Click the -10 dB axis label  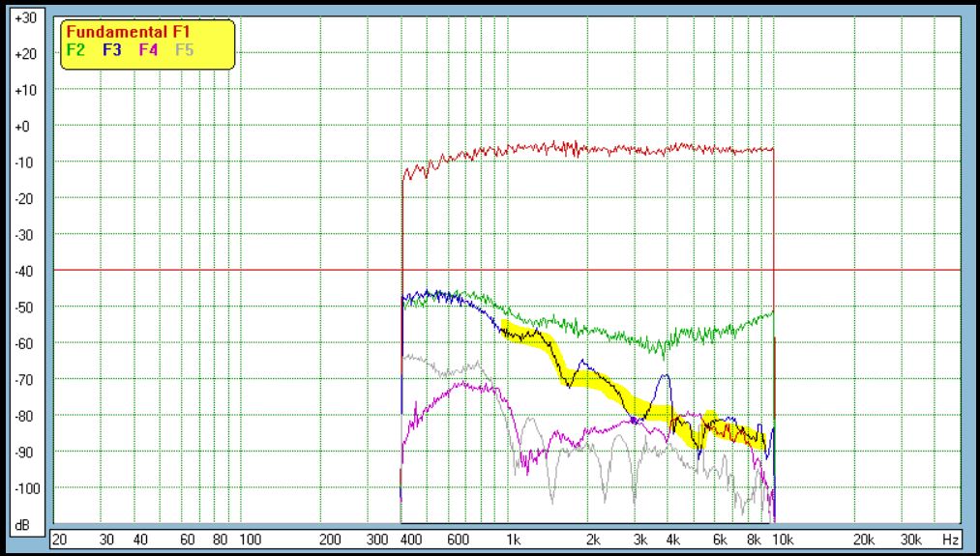pos(25,163)
